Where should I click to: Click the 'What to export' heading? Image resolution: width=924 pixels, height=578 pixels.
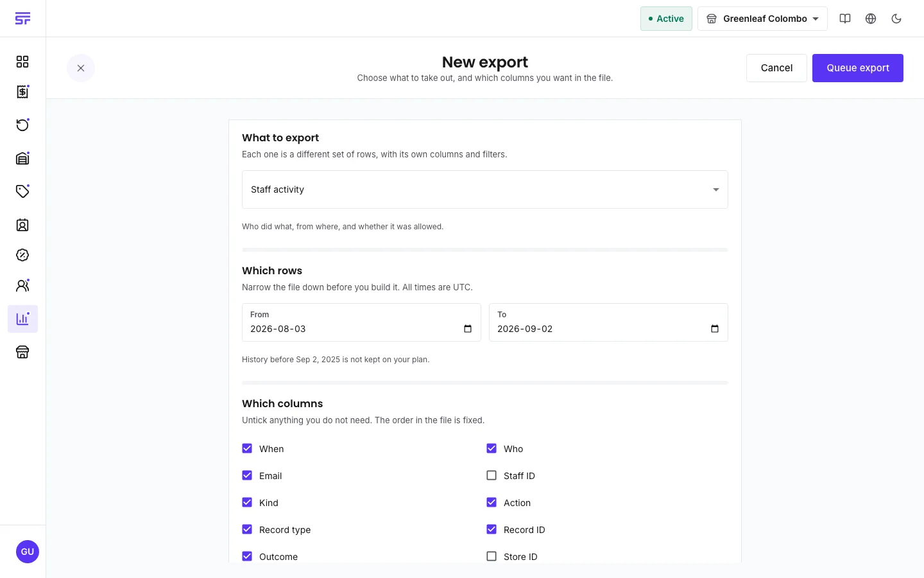click(x=280, y=137)
